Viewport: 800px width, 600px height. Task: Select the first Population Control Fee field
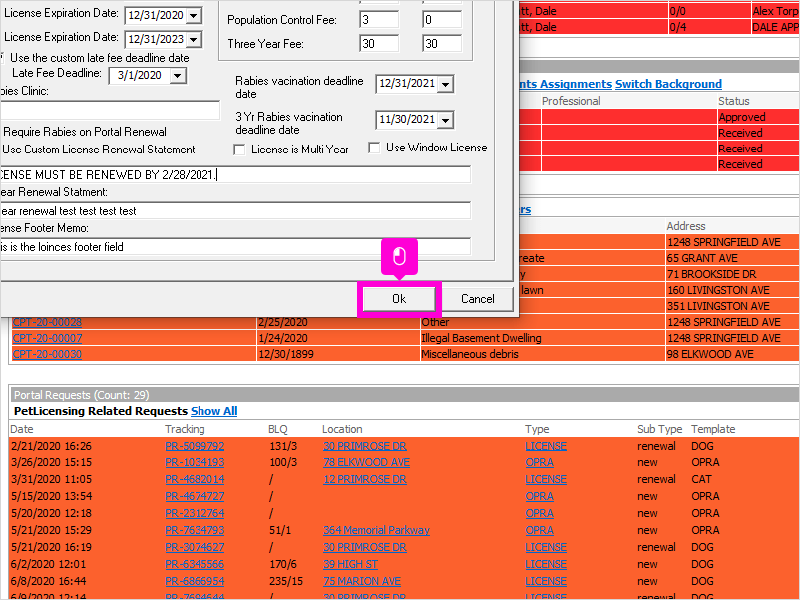379,19
